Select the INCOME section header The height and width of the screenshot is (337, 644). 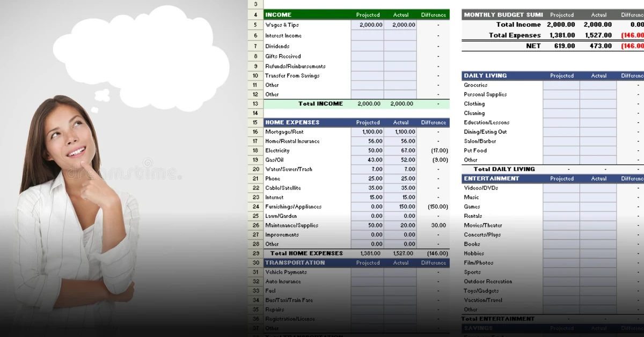278,14
